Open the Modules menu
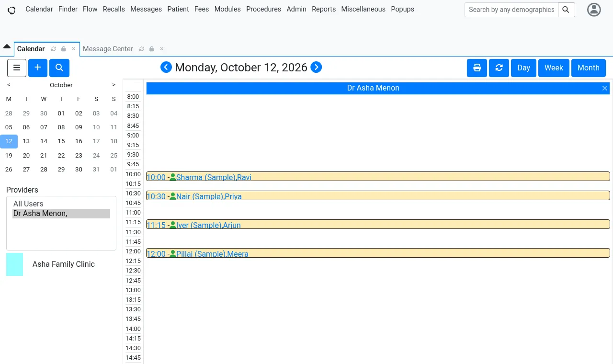Image resolution: width=613 pixels, height=364 pixels. 227,9
